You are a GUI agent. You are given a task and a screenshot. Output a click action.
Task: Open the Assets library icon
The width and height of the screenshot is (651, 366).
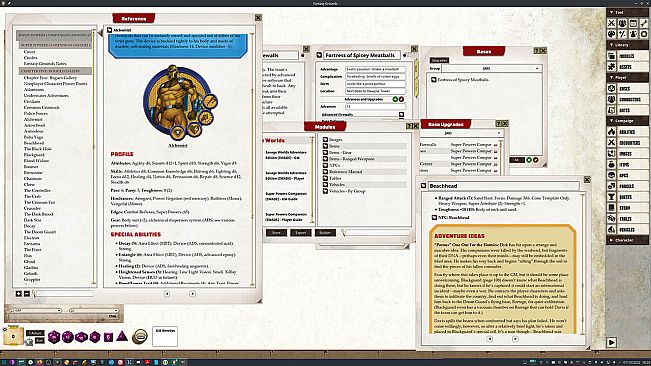tap(612, 66)
